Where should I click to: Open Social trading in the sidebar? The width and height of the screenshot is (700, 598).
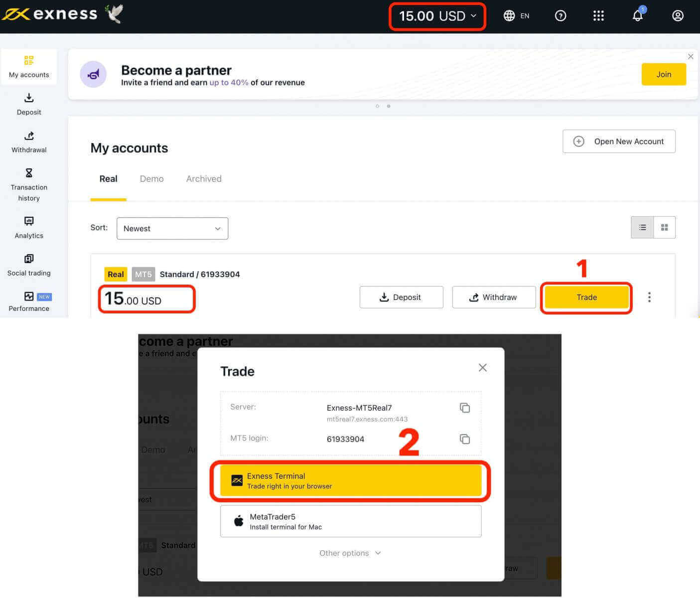point(29,265)
